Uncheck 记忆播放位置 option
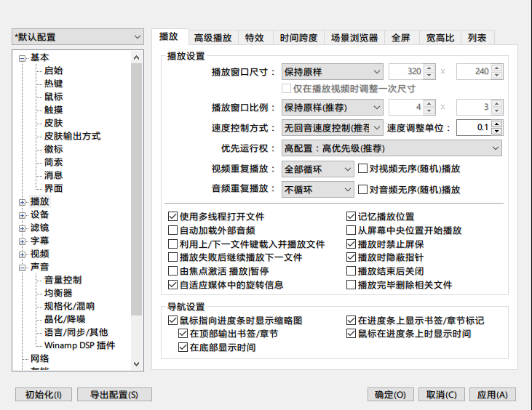Screen dimensions: 532x410 [x=352, y=217]
